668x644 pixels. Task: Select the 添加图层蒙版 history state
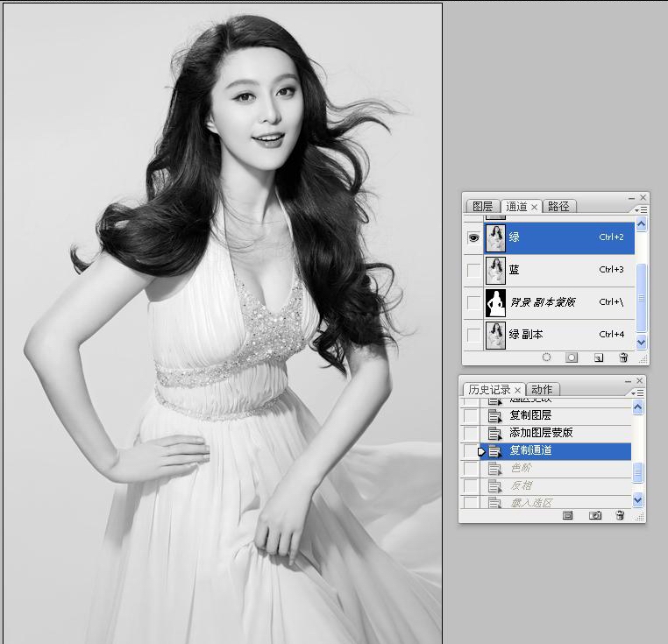point(541,433)
